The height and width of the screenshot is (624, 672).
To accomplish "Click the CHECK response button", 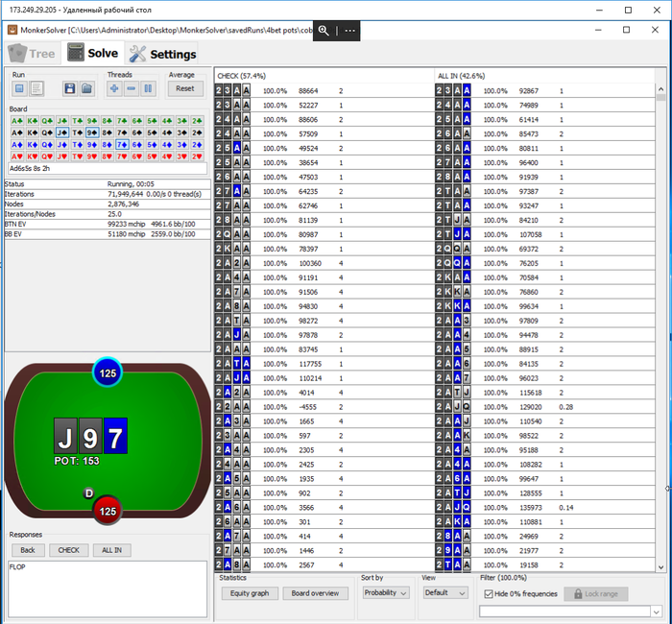I will click(x=68, y=550).
